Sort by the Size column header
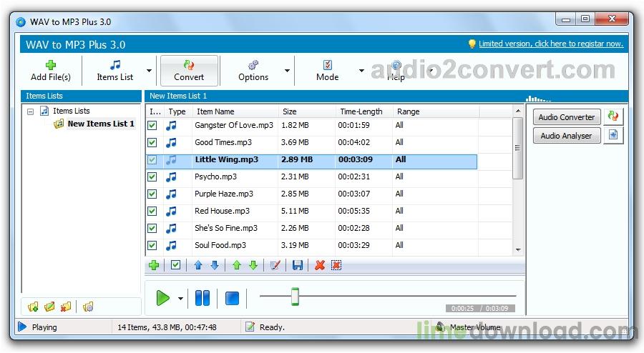This screenshot has height=353, width=644. [x=306, y=111]
